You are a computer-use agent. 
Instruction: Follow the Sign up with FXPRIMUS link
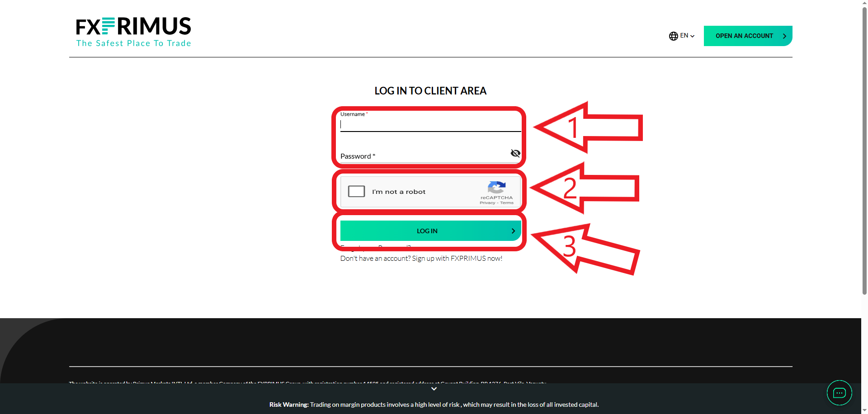click(457, 259)
